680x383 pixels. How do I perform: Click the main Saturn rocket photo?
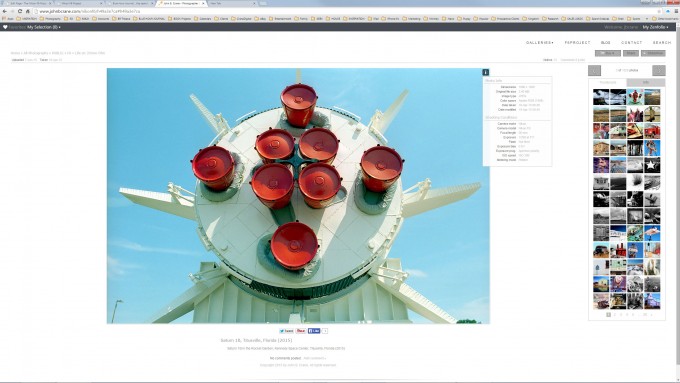pos(298,196)
